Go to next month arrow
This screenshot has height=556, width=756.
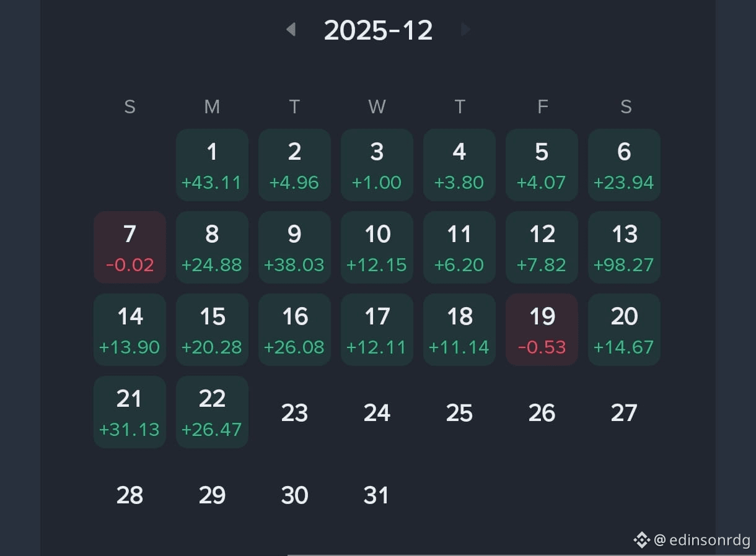[x=465, y=29]
